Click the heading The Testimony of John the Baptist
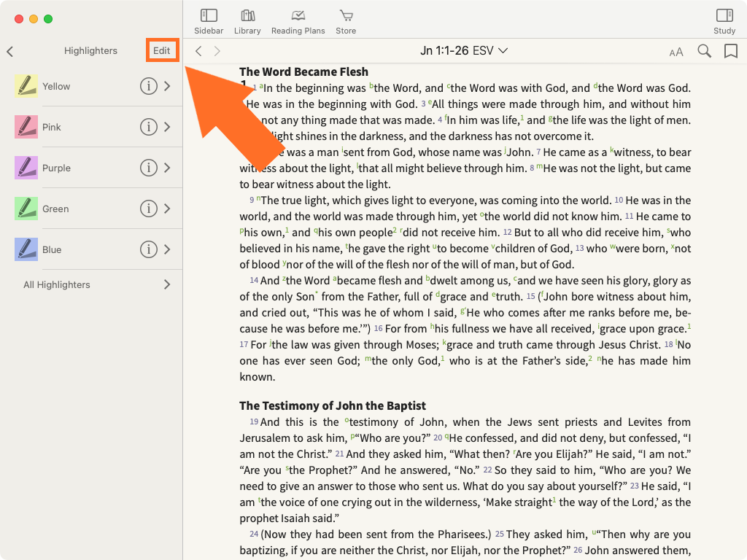The image size is (747, 560). coord(333,405)
